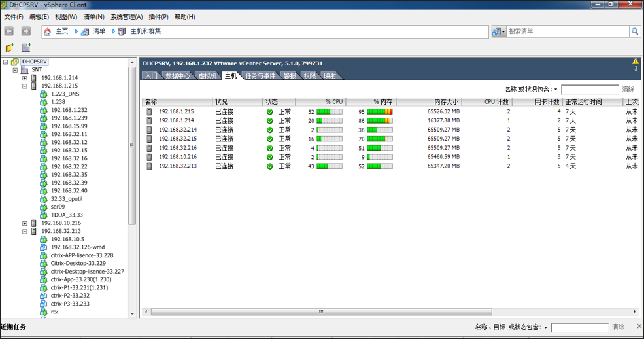Viewport: 644px width, 339px height.
Task: Open the 系统管理(A) menu
Action: coord(126,16)
